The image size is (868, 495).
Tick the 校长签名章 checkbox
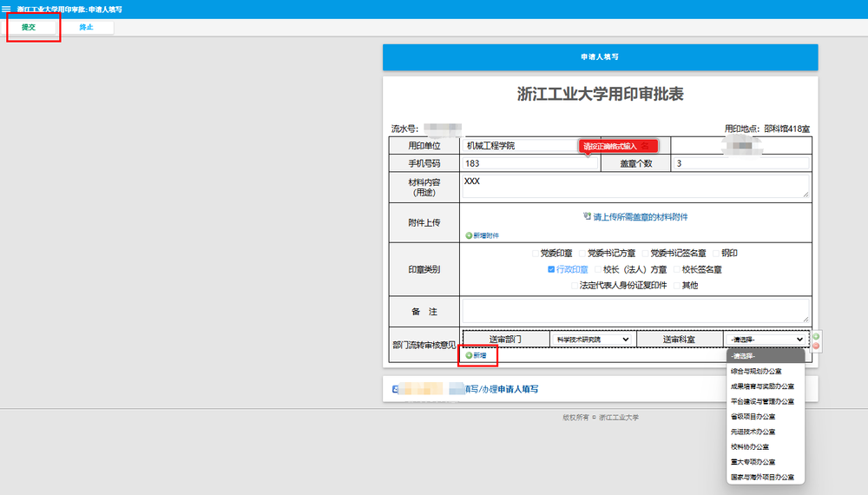click(676, 269)
